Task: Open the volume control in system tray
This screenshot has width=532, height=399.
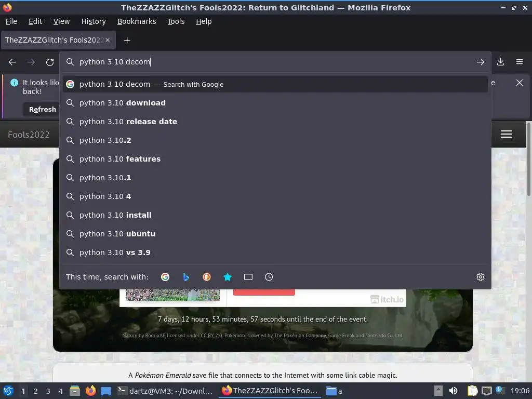Action: pyautogui.click(x=453, y=391)
